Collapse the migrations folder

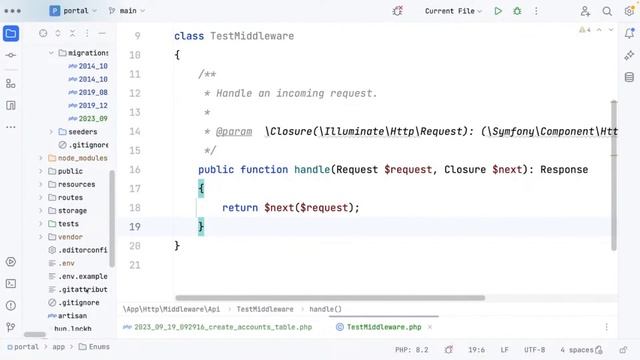(x=51, y=53)
